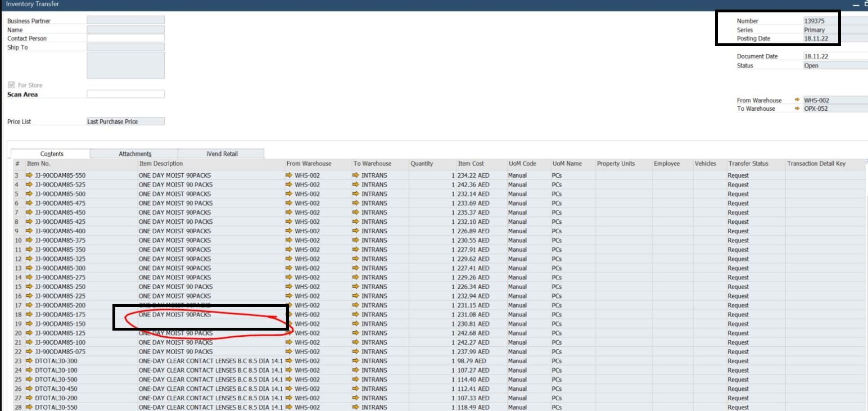Image resolution: width=868 pixels, height=411 pixels.
Task: Open item link arrow for JJ-90ODAM85-100
Action: 29,342
